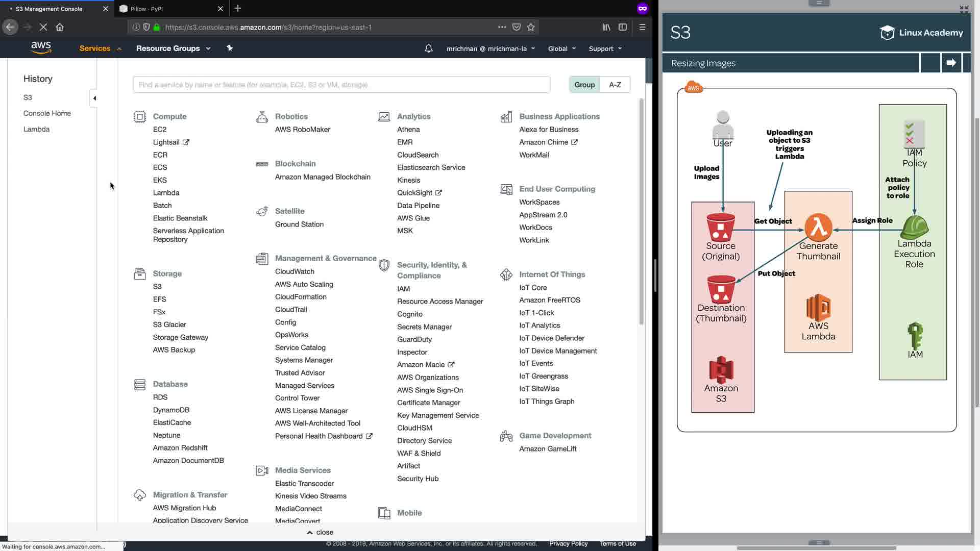Click the Firefox home button
980x551 pixels.
[60, 27]
